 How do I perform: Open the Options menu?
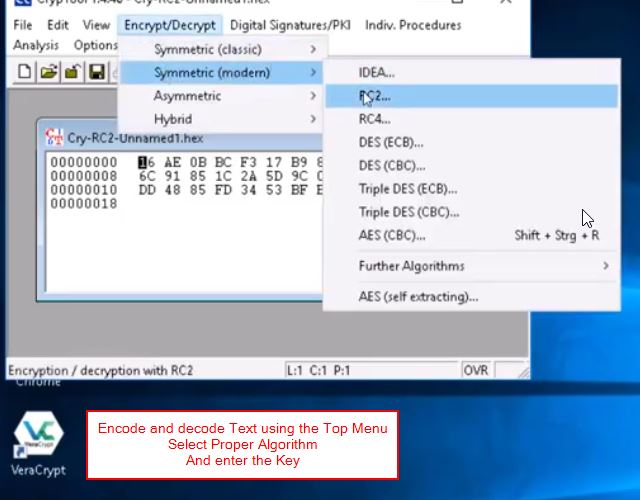(96, 45)
